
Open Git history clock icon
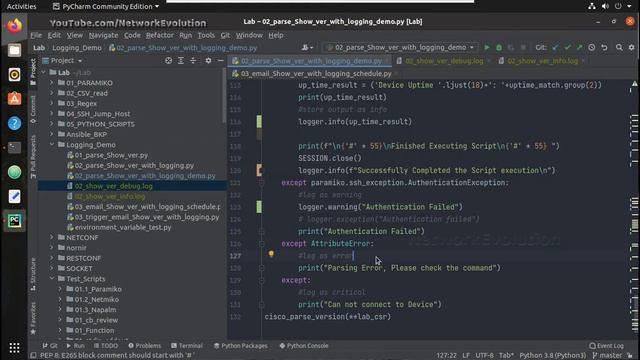tap(592, 48)
